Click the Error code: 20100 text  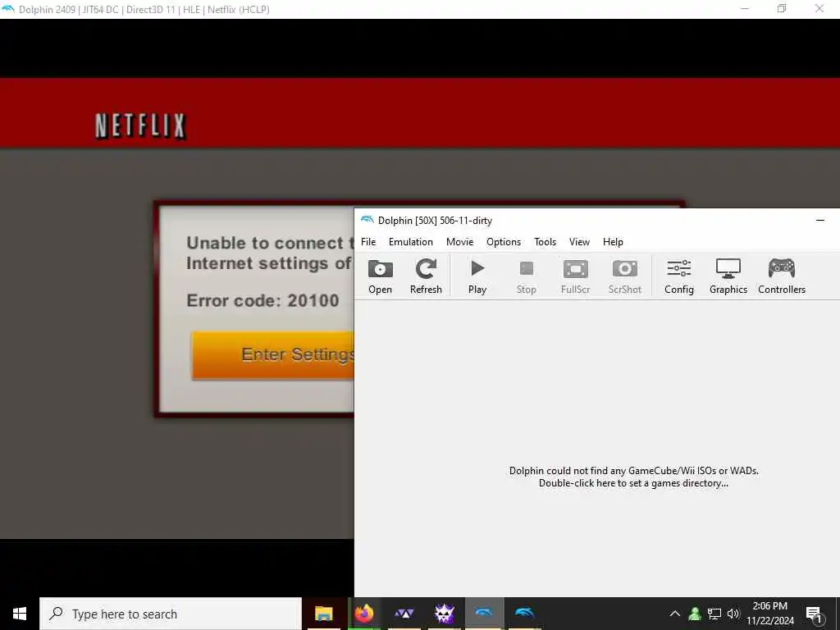(262, 300)
